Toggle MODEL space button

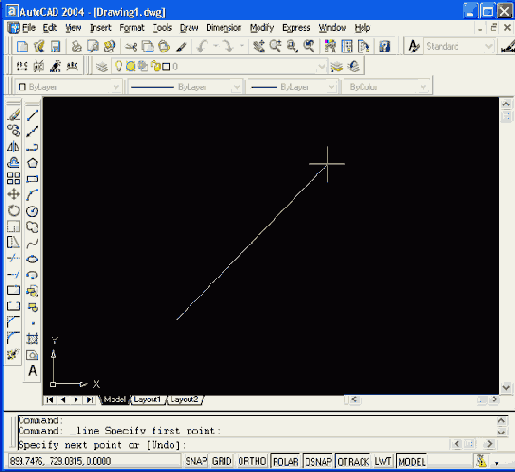click(x=412, y=461)
